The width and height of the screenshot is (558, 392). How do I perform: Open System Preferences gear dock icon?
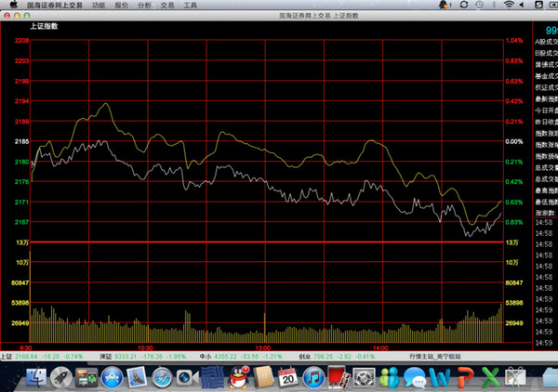(x=364, y=378)
